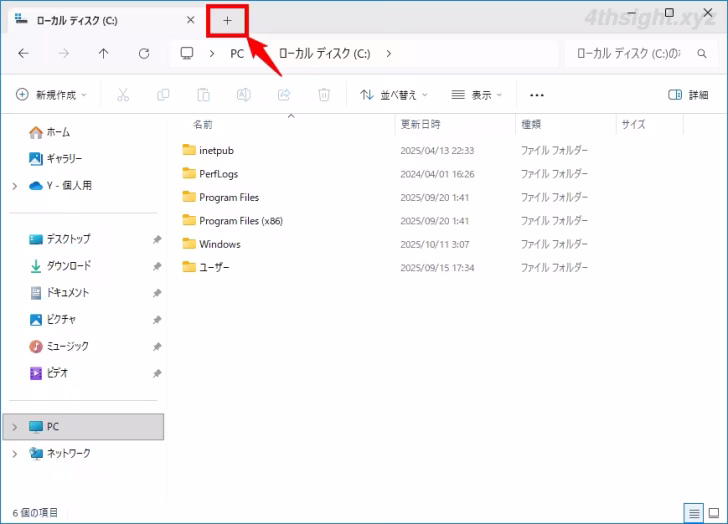Click the Windows folder icon
The height and width of the screenshot is (524, 728).
[189, 243]
